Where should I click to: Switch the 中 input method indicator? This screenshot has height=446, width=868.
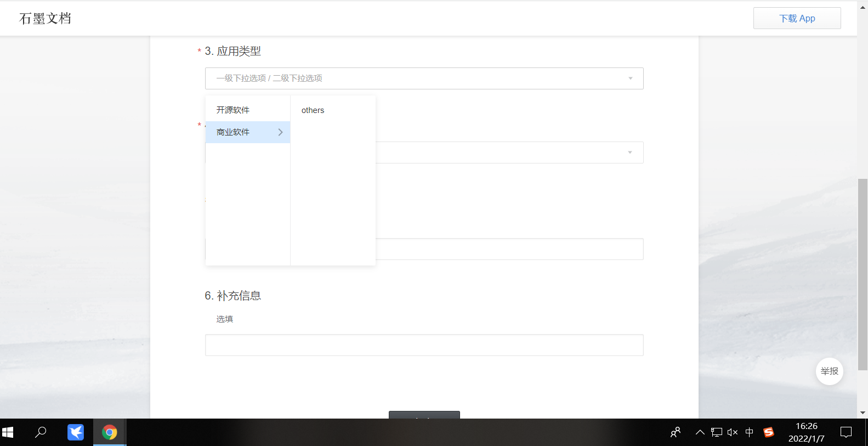[750, 432]
